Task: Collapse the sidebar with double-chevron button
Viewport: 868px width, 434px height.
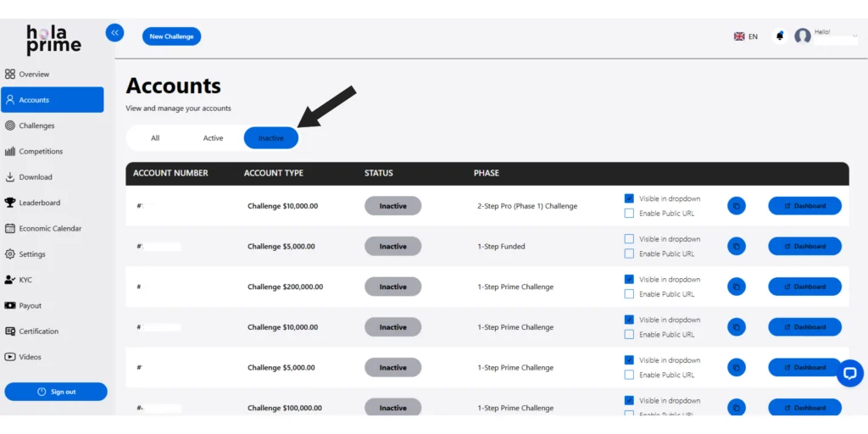Action: click(x=114, y=33)
